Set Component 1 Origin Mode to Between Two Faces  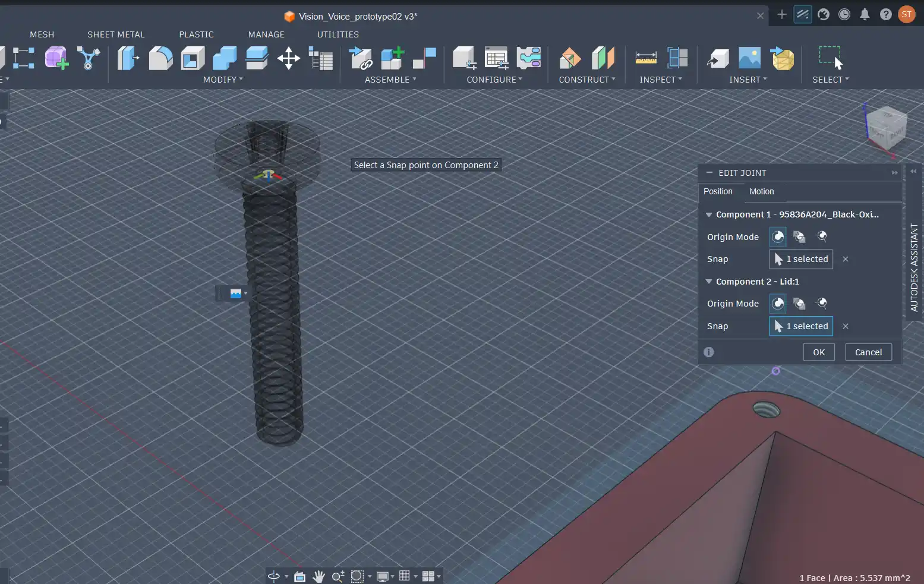pyautogui.click(x=800, y=236)
